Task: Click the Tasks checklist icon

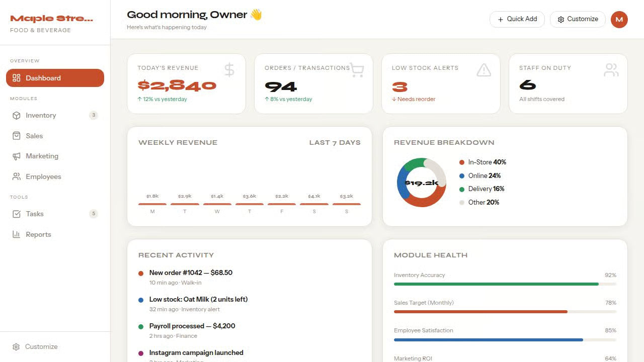Action: coord(16,214)
